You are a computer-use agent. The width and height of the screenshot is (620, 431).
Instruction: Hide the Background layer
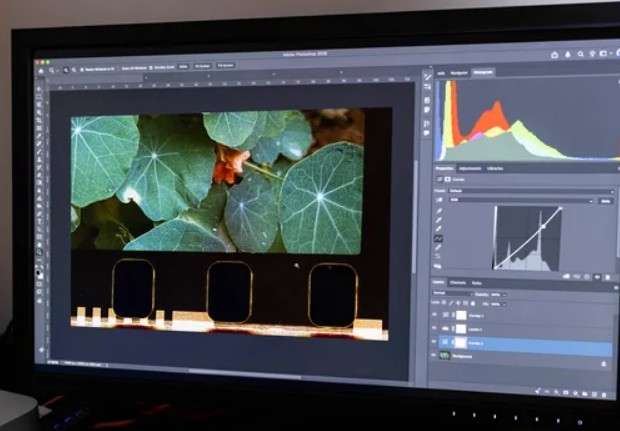[x=433, y=355]
